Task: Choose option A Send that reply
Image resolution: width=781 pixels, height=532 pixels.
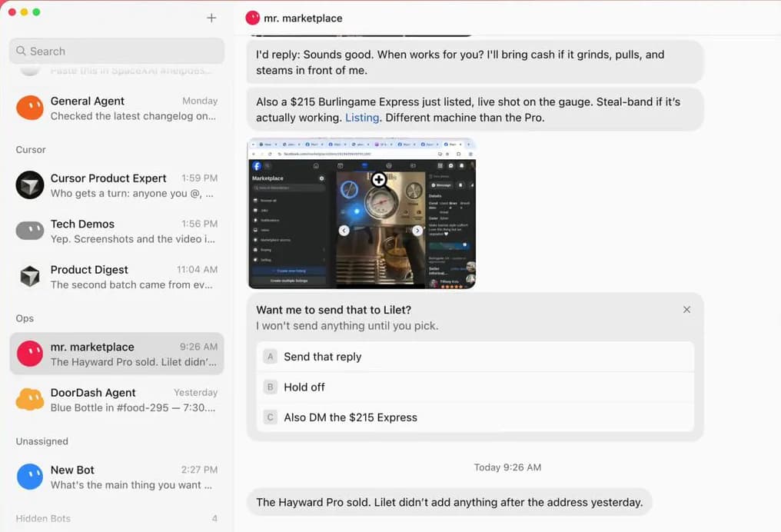Action: [476, 357]
